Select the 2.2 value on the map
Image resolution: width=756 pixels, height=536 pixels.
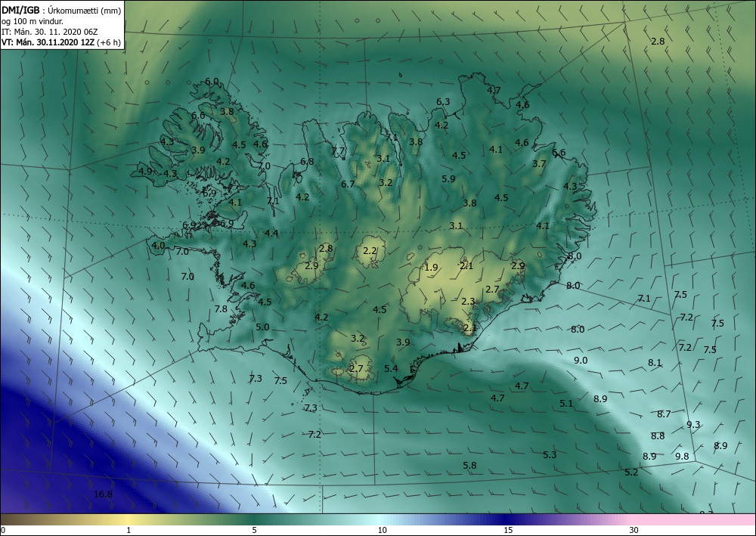coord(370,251)
